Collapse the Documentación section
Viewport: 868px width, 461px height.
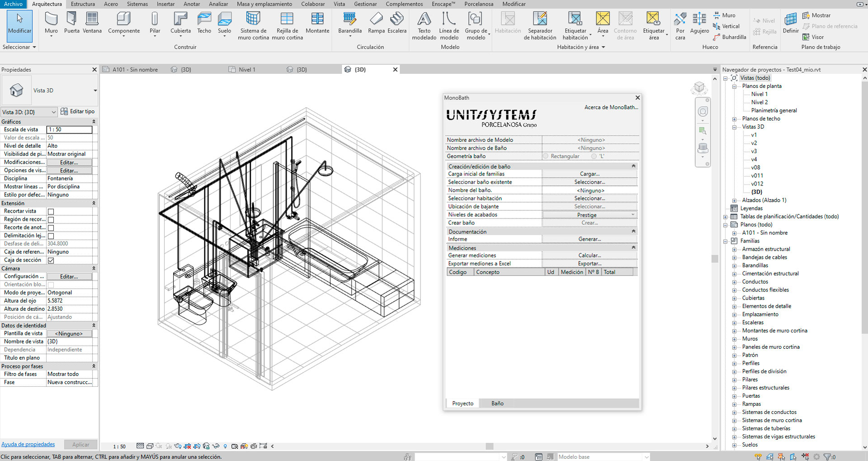point(633,231)
